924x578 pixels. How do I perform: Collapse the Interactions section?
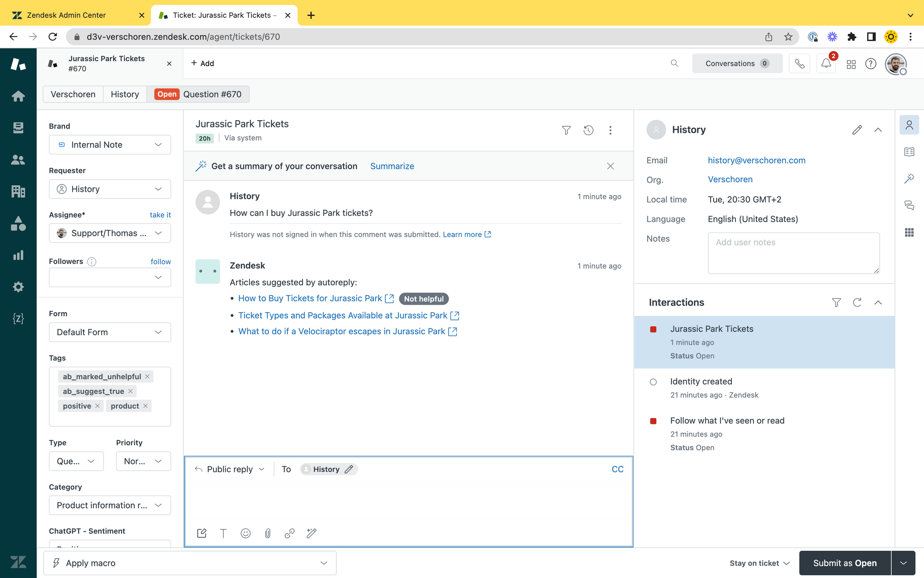[x=878, y=302]
